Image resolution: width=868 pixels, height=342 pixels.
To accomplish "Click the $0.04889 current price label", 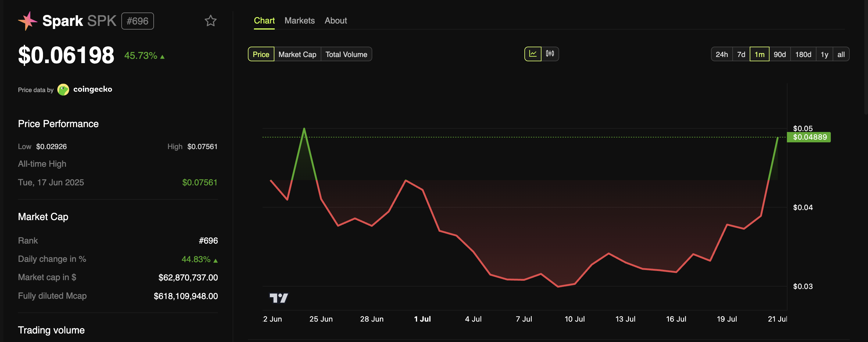I will coord(809,137).
